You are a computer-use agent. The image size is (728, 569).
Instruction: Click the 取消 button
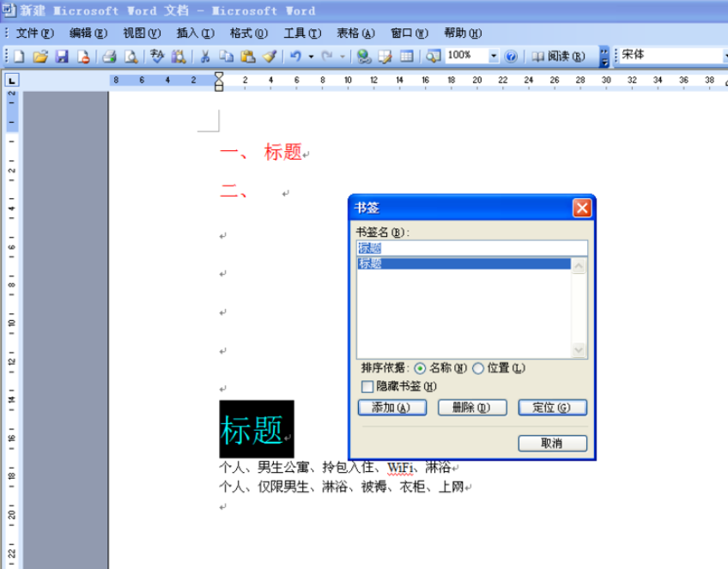[553, 443]
